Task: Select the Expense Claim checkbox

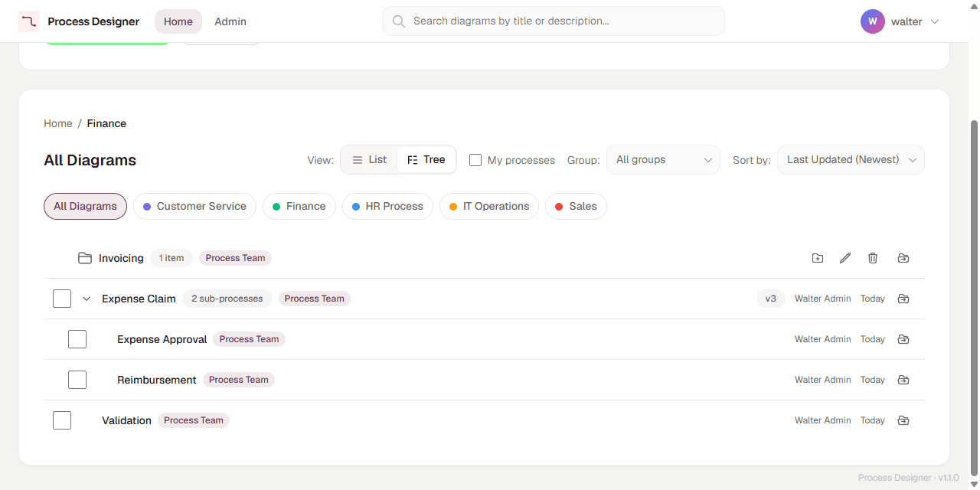Action: pyautogui.click(x=62, y=299)
